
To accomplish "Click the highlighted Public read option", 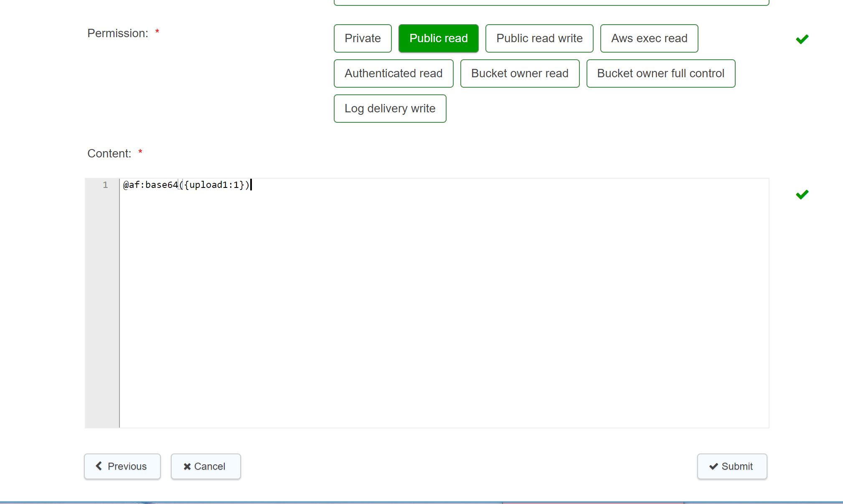I will [x=438, y=38].
